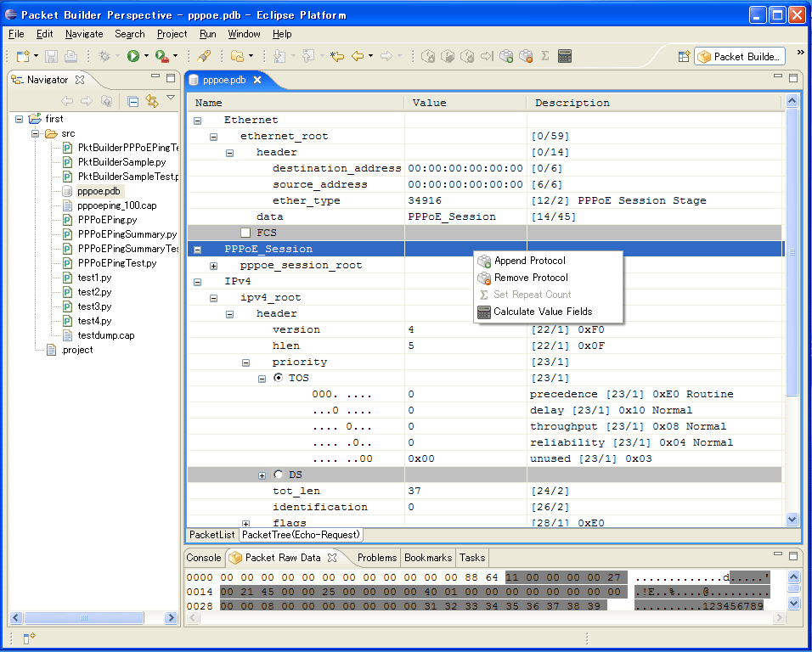Toggle the FCS checkbox
Screen dimensions: 812x652
click(245, 233)
